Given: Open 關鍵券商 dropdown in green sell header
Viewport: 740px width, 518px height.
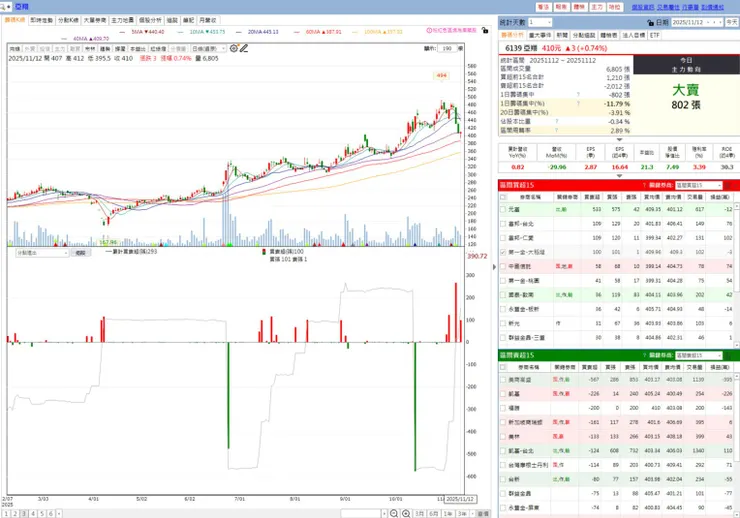Looking at the screenshot, I should point(698,355).
